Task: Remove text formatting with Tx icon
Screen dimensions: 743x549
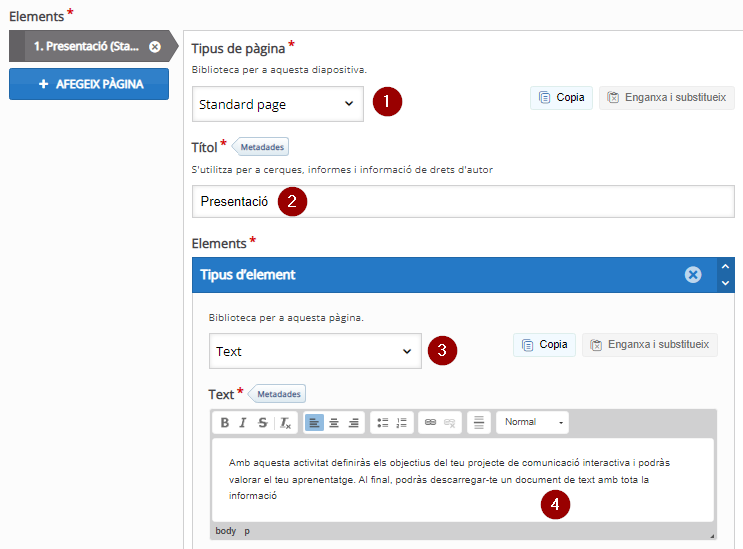Action: [x=285, y=423]
